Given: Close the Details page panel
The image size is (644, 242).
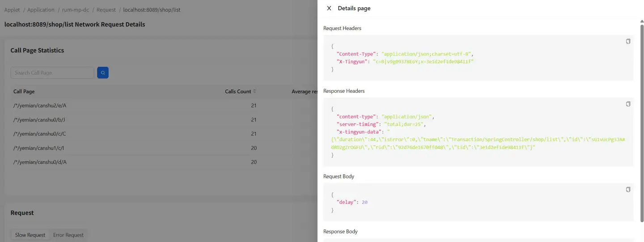Looking at the screenshot, I should [x=329, y=8].
